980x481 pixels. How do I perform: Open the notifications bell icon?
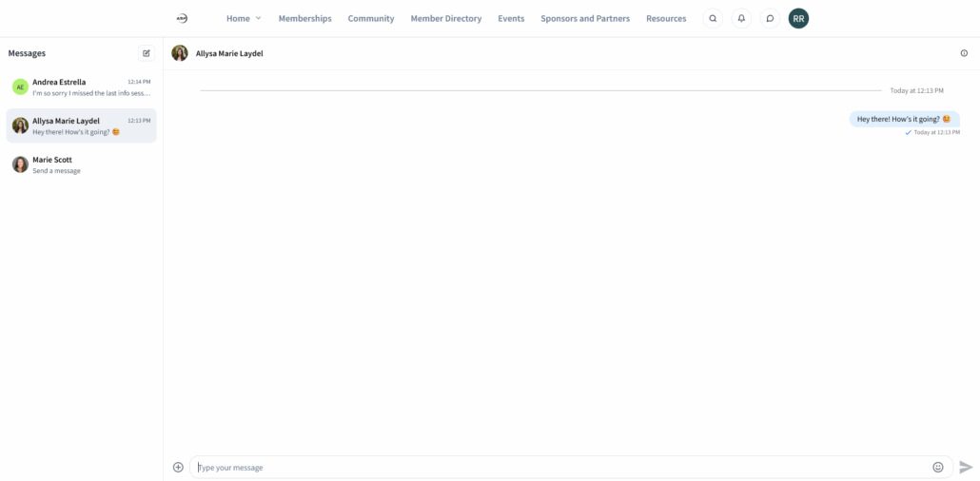pos(741,18)
